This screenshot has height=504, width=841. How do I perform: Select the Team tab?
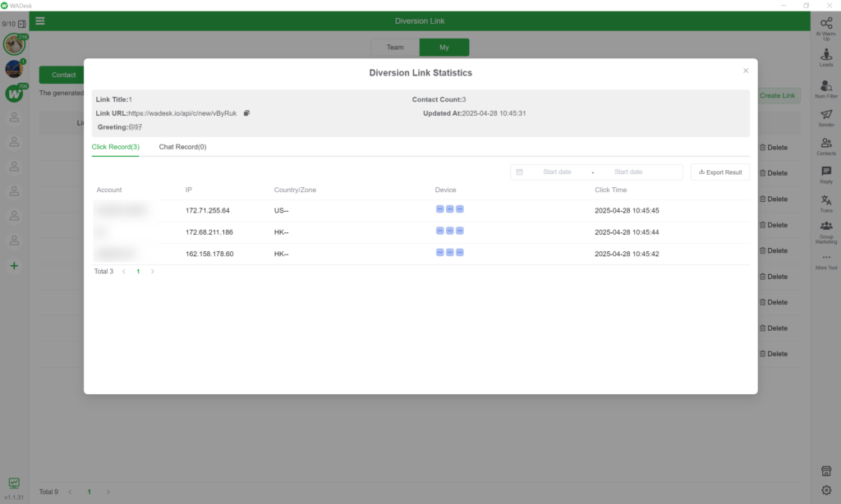click(395, 47)
